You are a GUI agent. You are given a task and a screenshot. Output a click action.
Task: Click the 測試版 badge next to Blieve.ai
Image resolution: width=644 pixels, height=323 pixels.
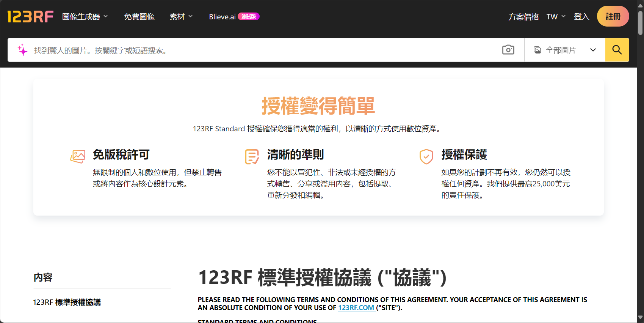[x=249, y=17]
